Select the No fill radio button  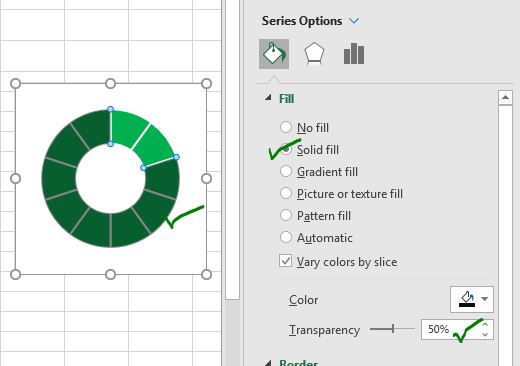pos(286,127)
